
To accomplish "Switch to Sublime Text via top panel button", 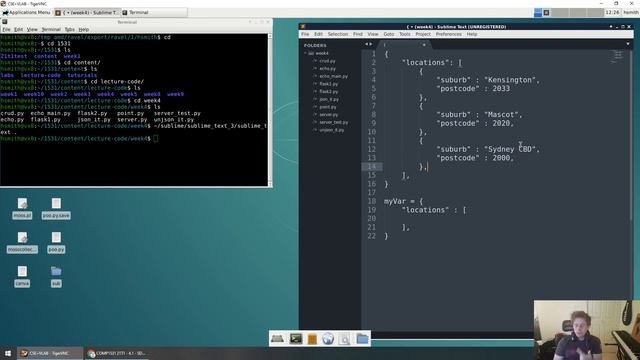I will pos(87,13).
